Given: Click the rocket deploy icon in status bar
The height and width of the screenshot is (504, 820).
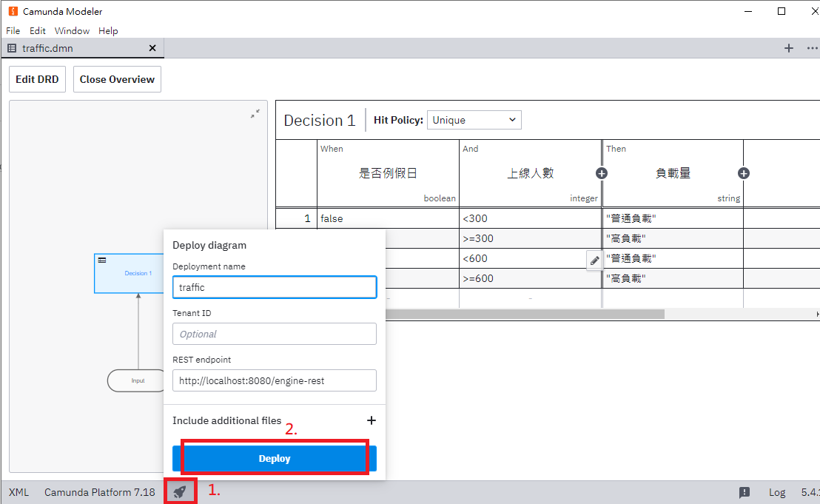Looking at the screenshot, I should [180, 492].
